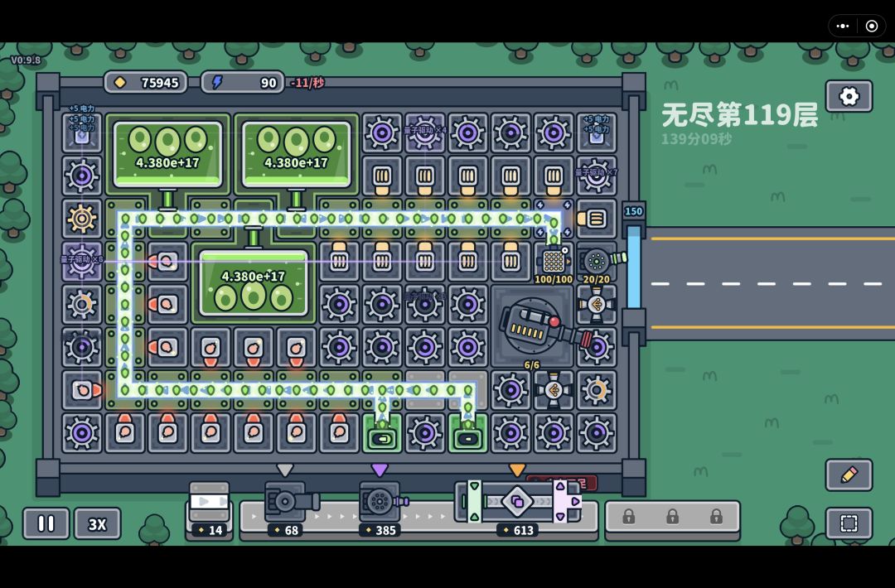Open the three-dot mini-program menu
895x588 pixels.
843,26
